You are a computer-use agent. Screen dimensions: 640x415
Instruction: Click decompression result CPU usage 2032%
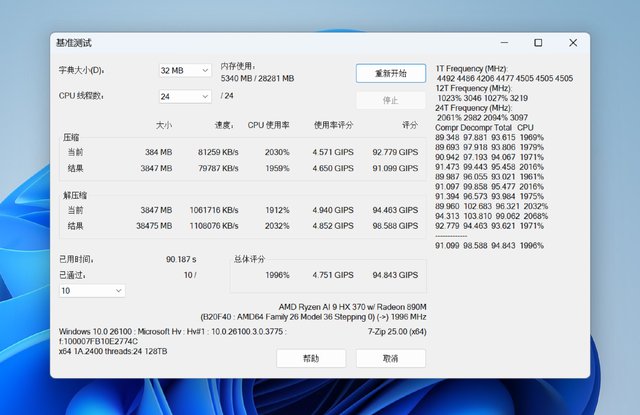(x=277, y=226)
